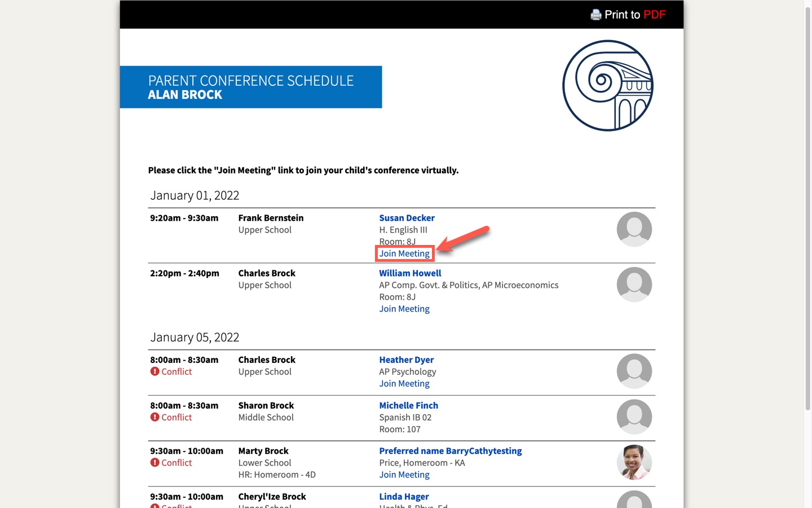
Task: Join the meeting with William Howell
Action: [404, 309]
